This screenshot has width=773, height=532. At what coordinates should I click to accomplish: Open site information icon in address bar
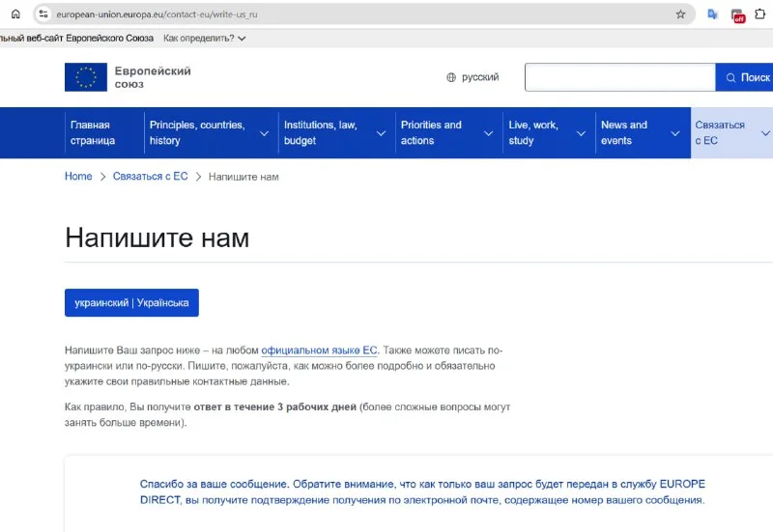[43, 14]
